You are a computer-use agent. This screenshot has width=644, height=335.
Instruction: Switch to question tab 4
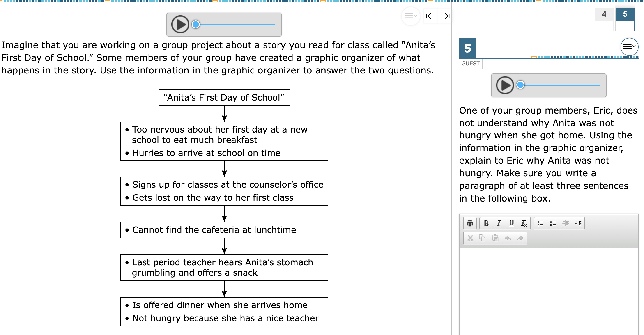coord(604,14)
